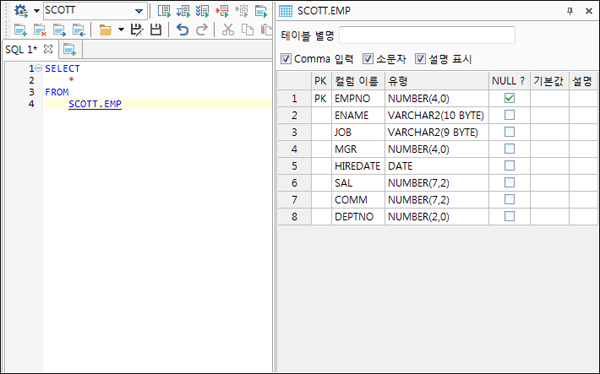The width and height of the screenshot is (600, 374).
Task: Uncheck the 소문자 checkbox
Action: coord(367,59)
